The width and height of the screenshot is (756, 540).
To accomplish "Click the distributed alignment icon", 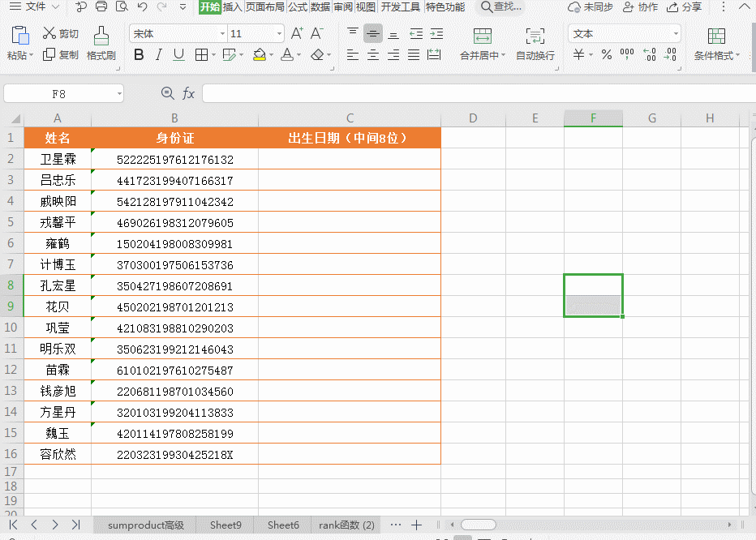I will click(434, 55).
